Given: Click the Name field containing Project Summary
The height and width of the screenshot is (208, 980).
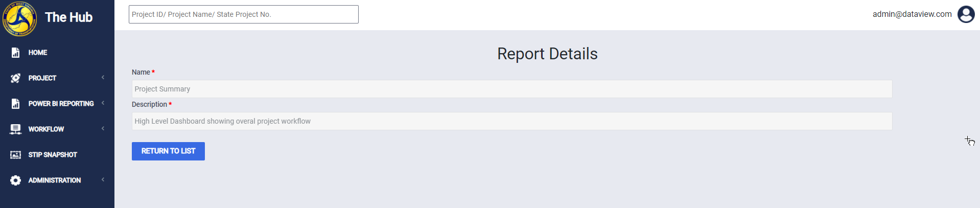Looking at the screenshot, I should (x=512, y=89).
